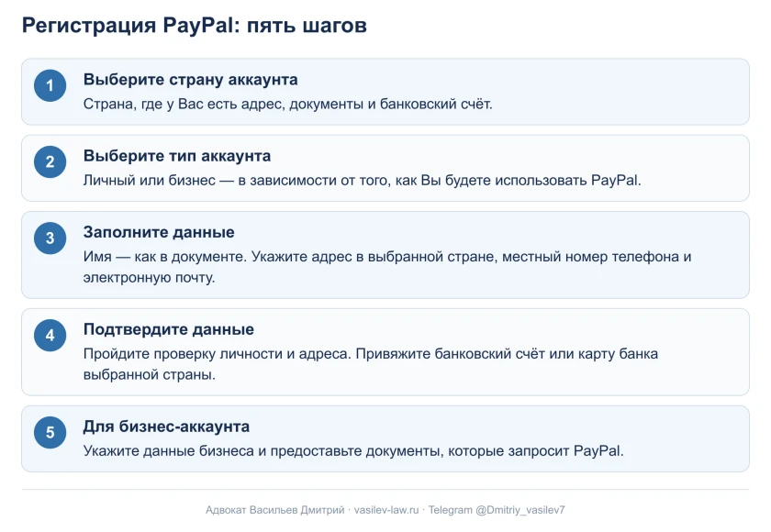Open the vasilev-law.ru link in footer
The image size is (771, 532).
click(386, 510)
